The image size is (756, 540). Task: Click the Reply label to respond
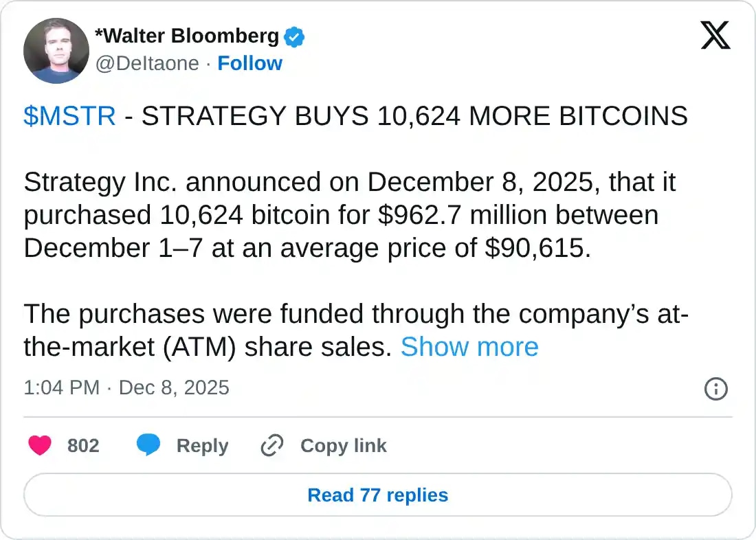coord(202,445)
